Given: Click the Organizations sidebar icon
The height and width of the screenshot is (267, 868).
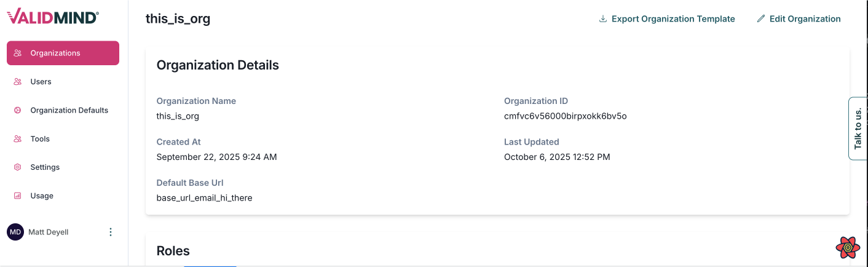Looking at the screenshot, I should click(18, 53).
